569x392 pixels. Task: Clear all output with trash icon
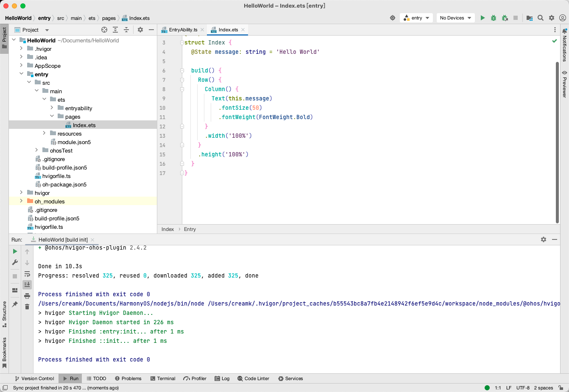(27, 307)
